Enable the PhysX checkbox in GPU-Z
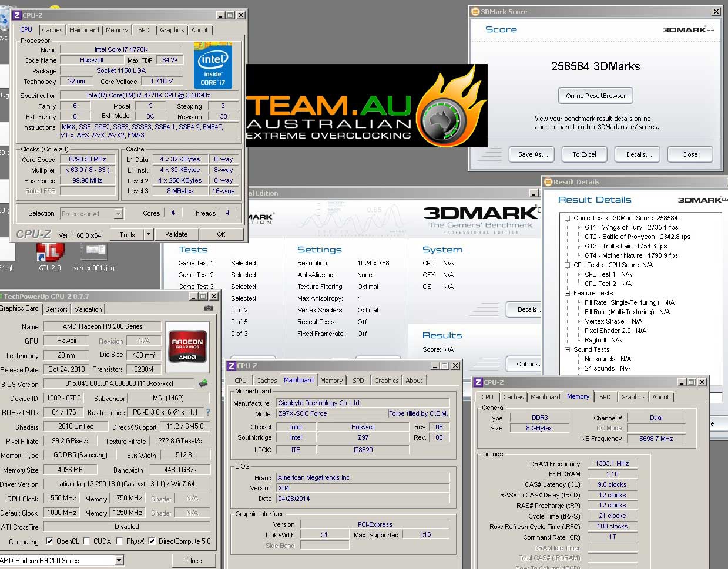Viewport: 728px width, 569px height. (119, 541)
